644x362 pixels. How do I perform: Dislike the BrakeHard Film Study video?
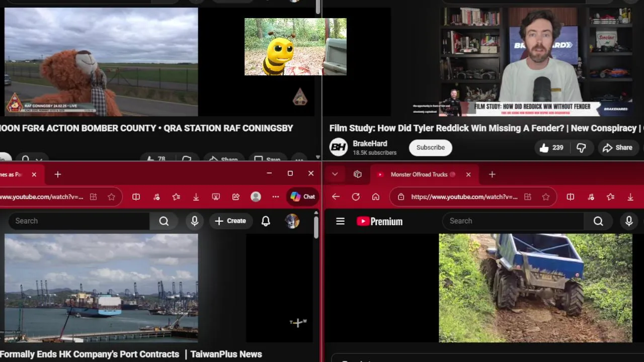point(581,148)
